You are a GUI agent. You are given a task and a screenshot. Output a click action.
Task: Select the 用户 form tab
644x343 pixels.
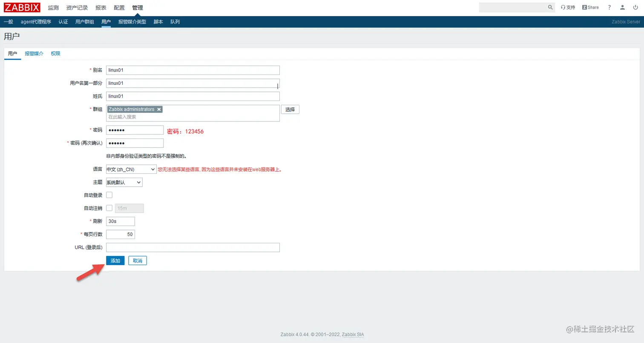[13, 54]
